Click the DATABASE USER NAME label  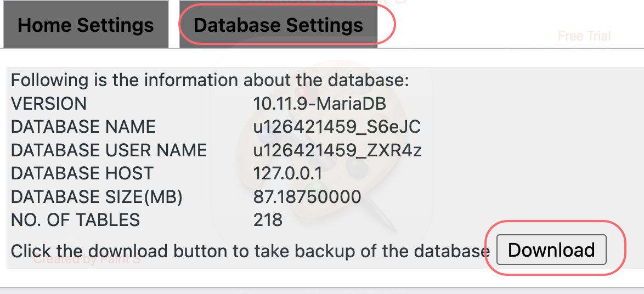[109, 150]
